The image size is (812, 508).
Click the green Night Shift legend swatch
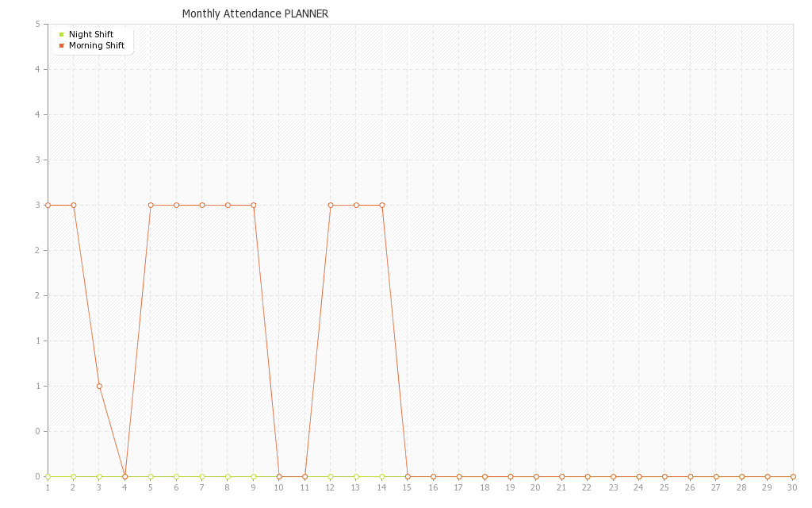(61, 34)
